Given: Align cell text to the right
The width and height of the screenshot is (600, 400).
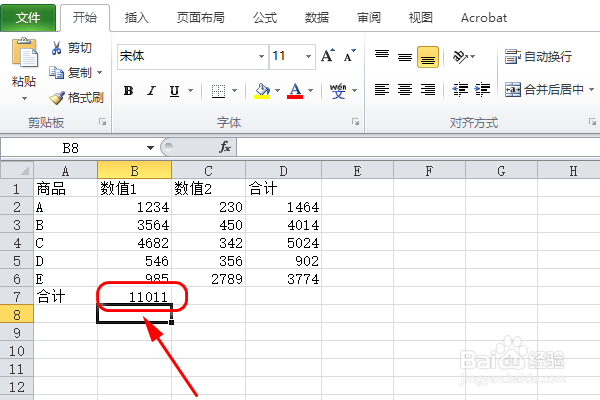Looking at the screenshot, I should 428,90.
